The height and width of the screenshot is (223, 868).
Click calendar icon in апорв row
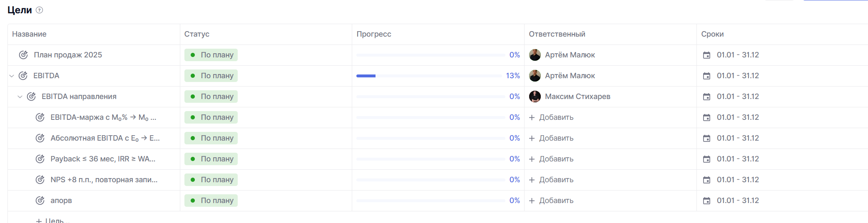click(706, 201)
